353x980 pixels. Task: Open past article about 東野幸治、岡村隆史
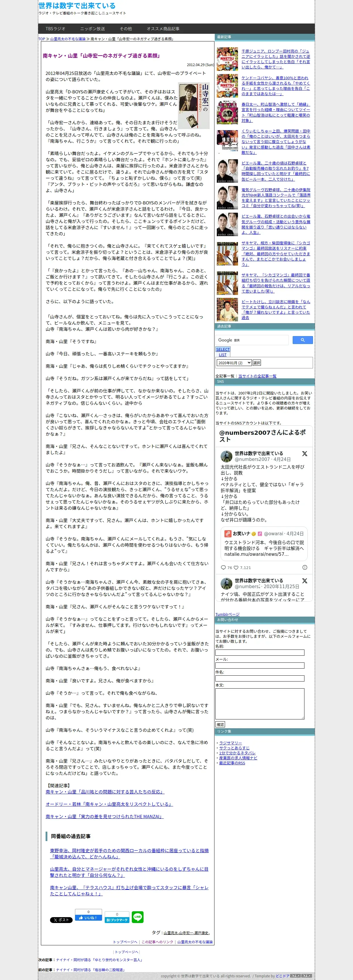click(x=129, y=853)
